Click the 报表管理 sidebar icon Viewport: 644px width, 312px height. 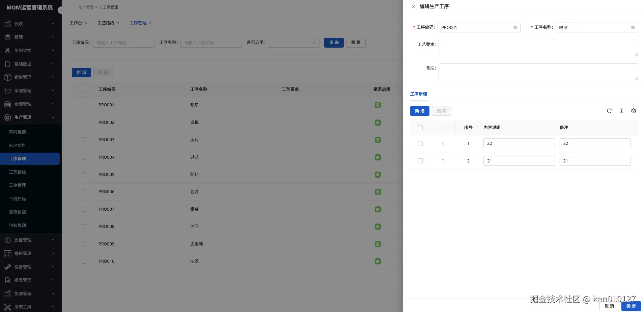[7, 280]
